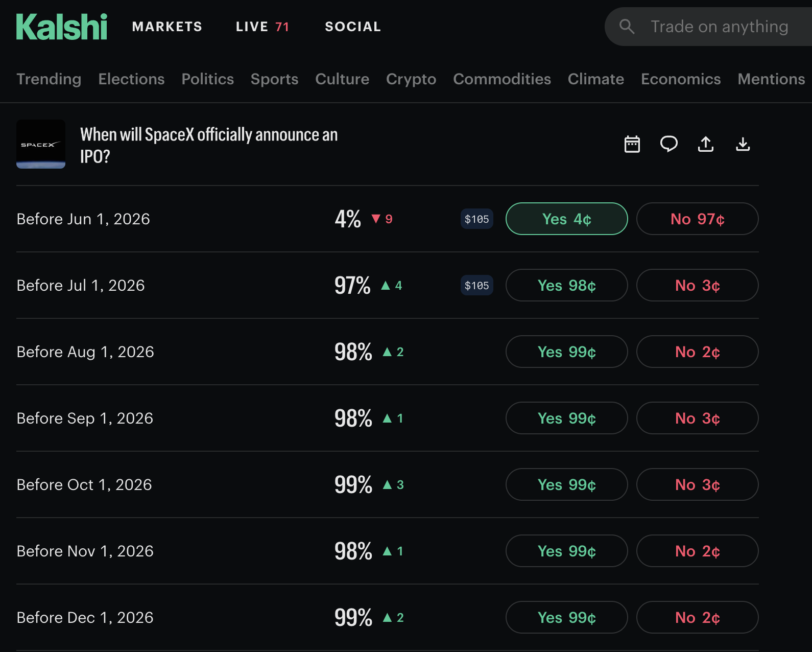Open the comments speech bubble icon
Viewport: 812px width, 652px height.
point(669,144)
